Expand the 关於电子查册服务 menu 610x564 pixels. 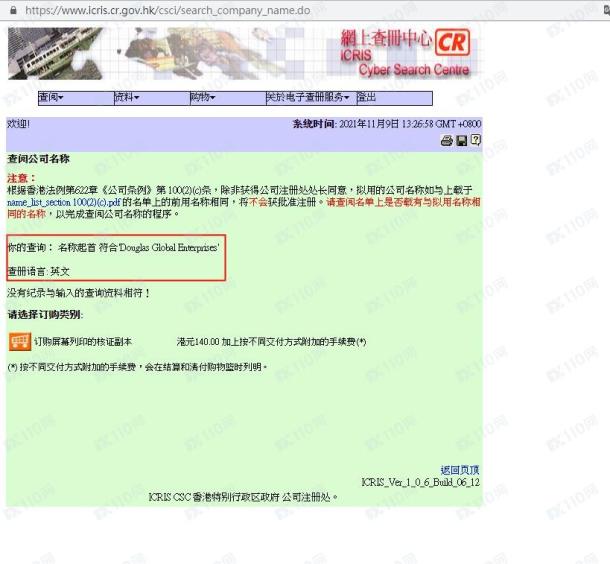(x=307, y=97)
